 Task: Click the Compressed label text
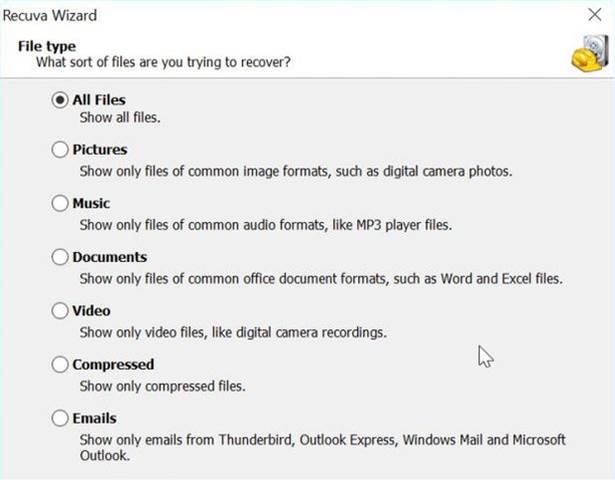(x=113, y=365)
